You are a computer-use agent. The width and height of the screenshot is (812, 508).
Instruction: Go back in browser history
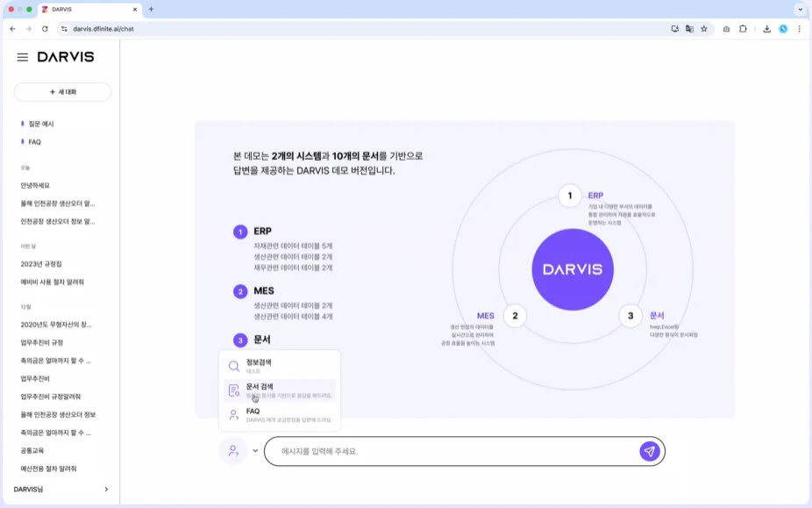(12, 29)
